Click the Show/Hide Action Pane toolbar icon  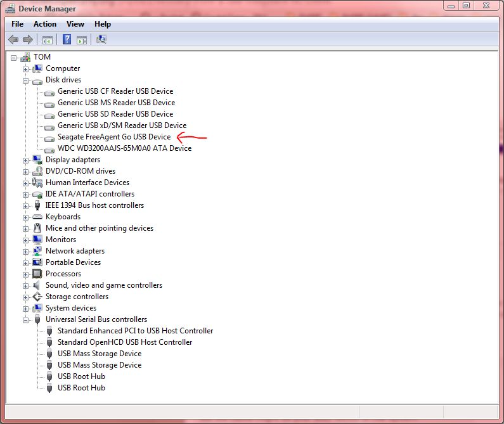[x=82, y=40]
